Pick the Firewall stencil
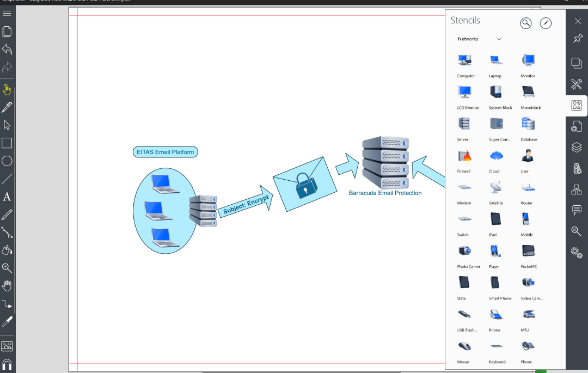 click(x=464, y=156)
